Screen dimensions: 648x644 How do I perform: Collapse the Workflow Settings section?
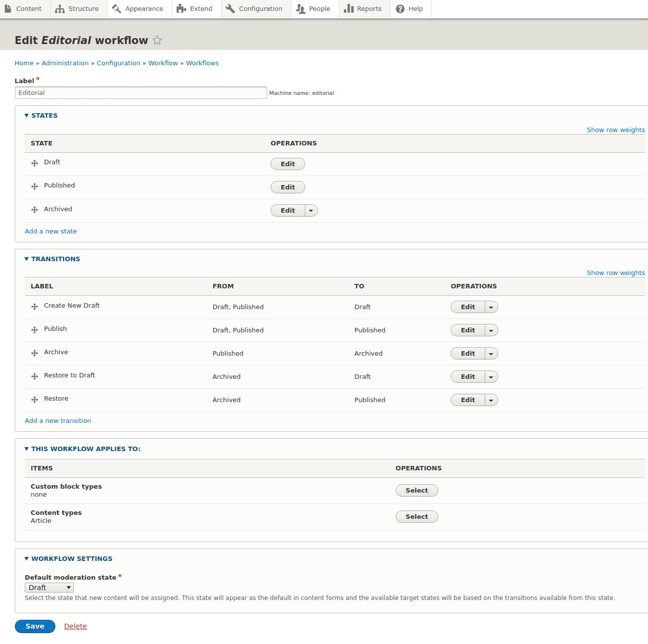pyautogui.click(x=71, y=559)
